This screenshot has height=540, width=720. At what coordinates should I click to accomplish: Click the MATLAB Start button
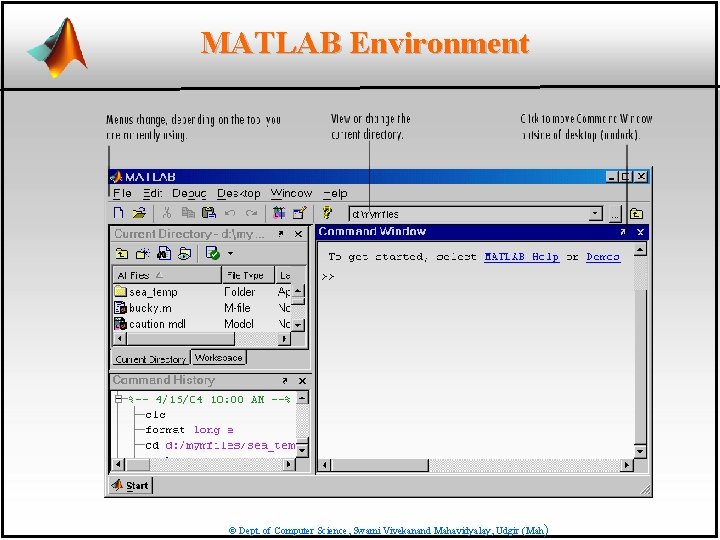click(130, 485)
